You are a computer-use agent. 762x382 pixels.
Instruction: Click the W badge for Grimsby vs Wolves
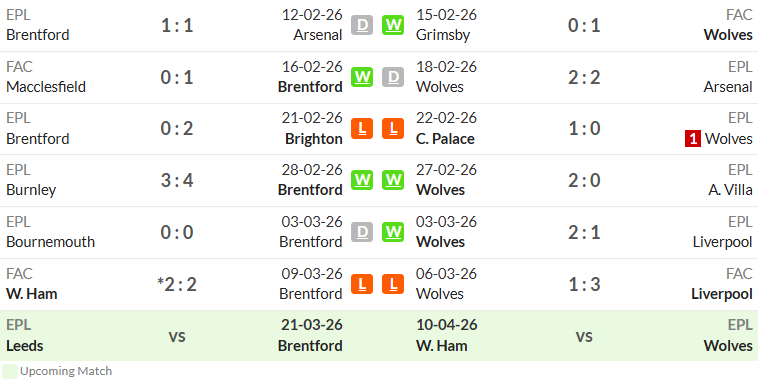tap(393, 25)
